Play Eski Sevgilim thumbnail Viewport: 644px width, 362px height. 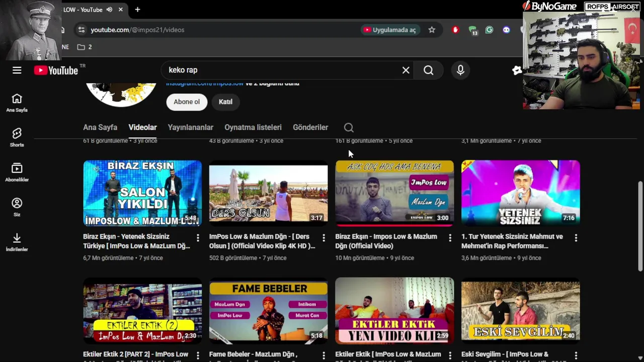521,311
